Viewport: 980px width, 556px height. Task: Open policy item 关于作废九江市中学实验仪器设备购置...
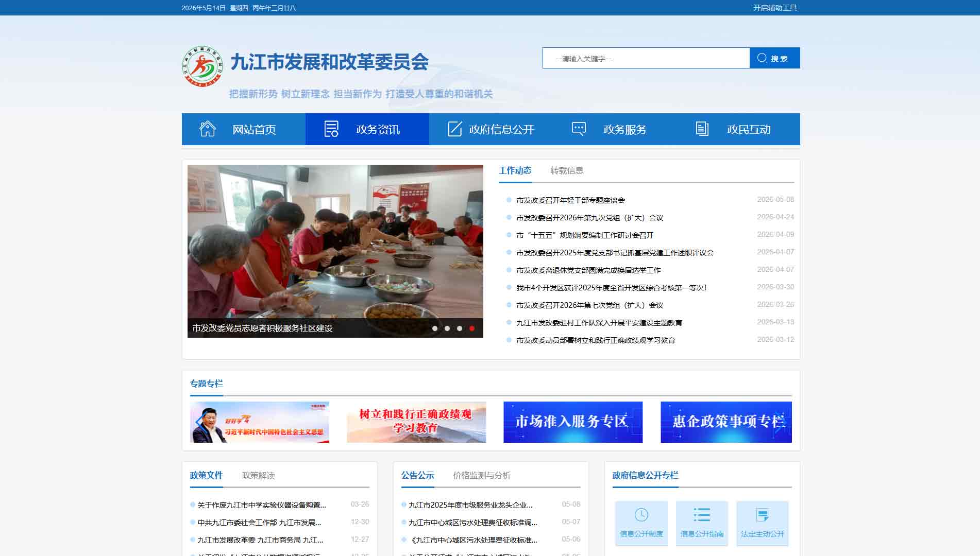262,505
